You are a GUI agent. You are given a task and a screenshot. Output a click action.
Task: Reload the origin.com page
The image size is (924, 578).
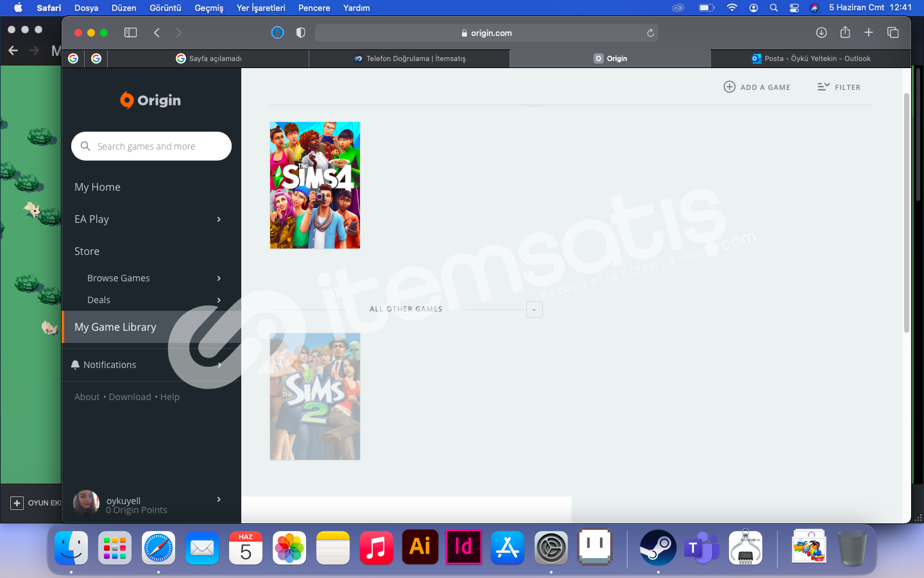(650, 33)
